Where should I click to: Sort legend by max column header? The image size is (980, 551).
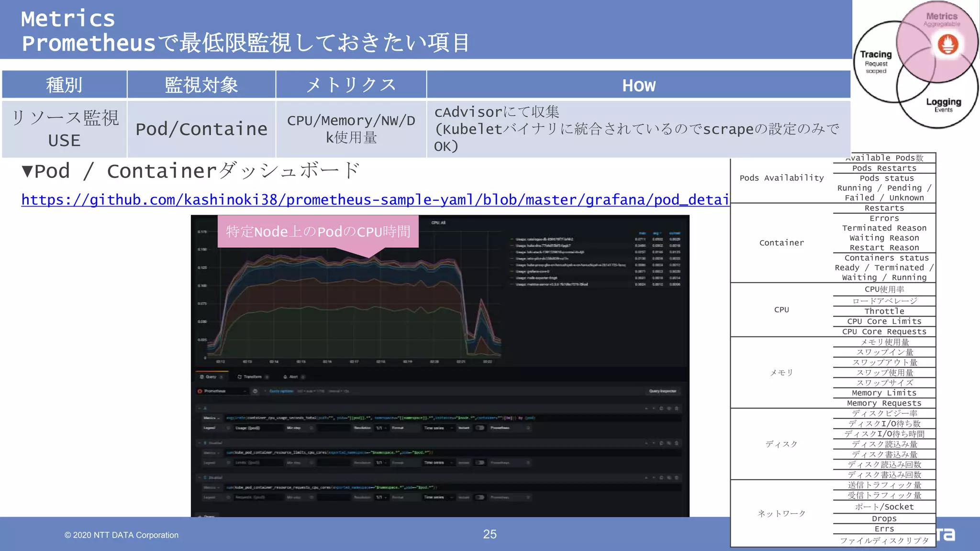[x=643, y=233]
